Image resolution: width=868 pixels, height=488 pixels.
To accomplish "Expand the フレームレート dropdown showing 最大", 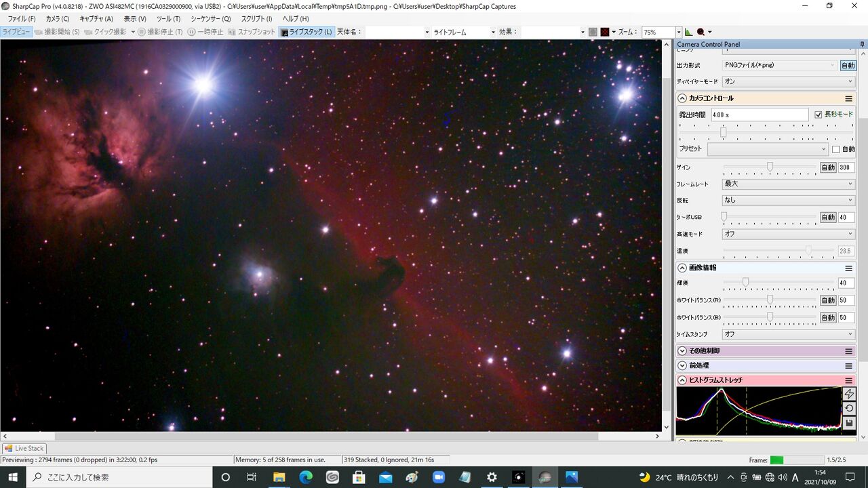I will point(788,184).
